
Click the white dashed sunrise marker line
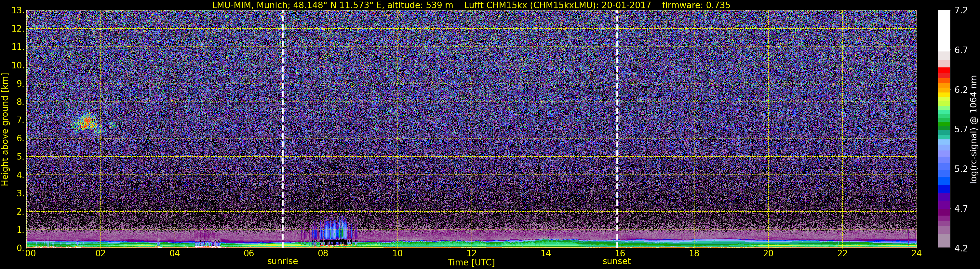tap(283, 129)
